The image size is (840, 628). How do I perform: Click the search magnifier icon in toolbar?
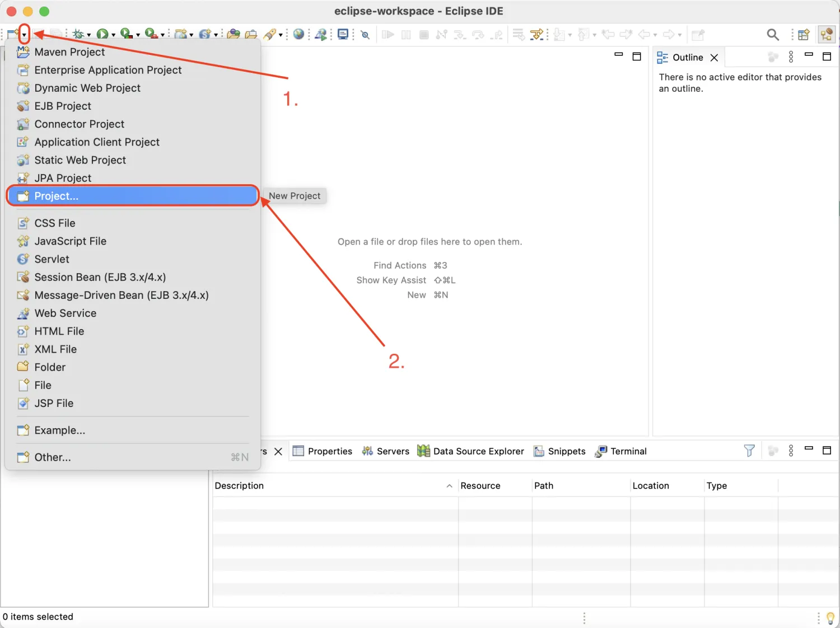773,35
